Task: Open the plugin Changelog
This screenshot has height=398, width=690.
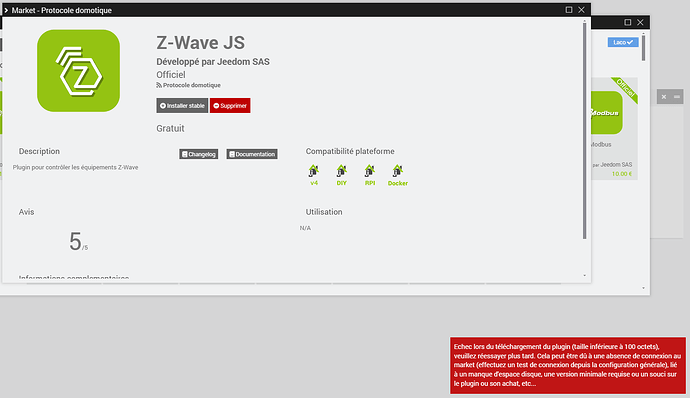Action: tap(198, 154)
